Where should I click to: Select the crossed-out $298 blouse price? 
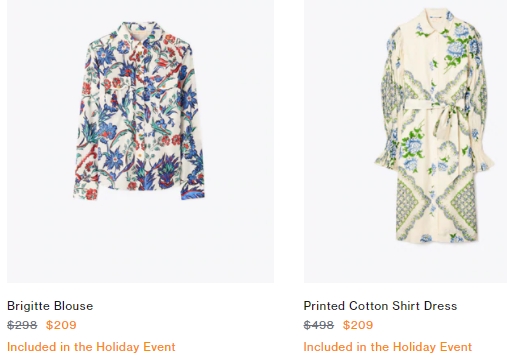[22, 325]
